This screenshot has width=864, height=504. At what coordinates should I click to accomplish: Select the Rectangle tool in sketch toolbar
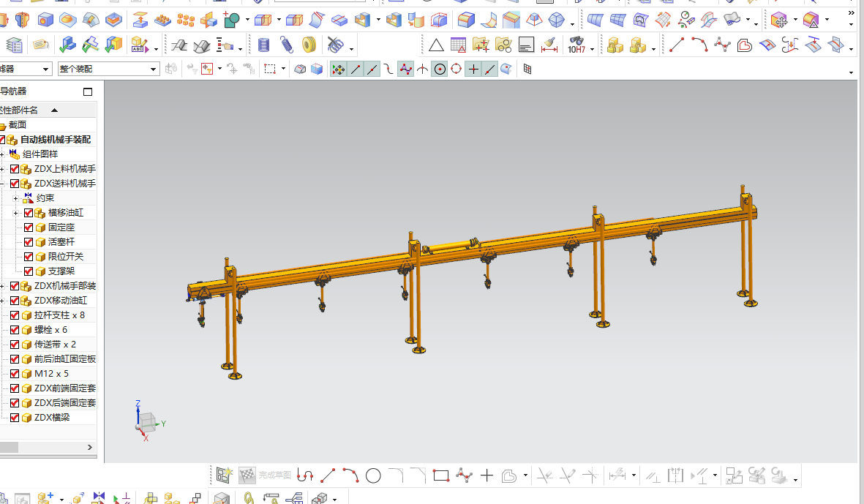click(x=440, y=476)
